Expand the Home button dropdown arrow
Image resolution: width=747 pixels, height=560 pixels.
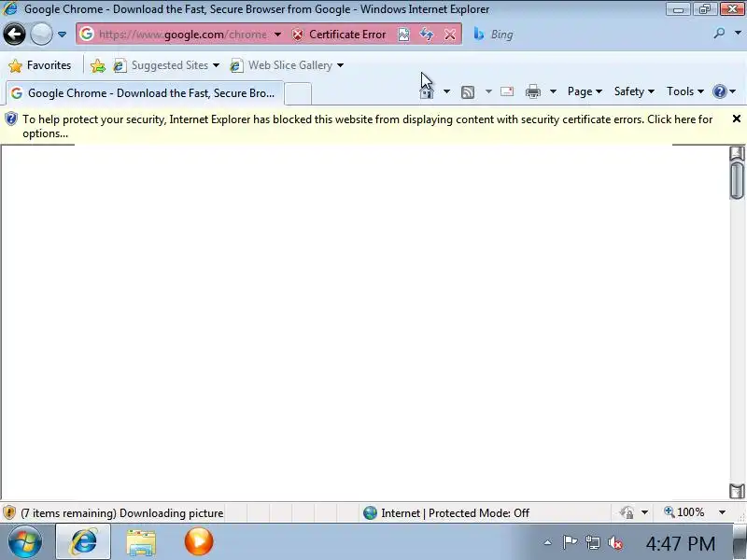click(x=446, y=91)
